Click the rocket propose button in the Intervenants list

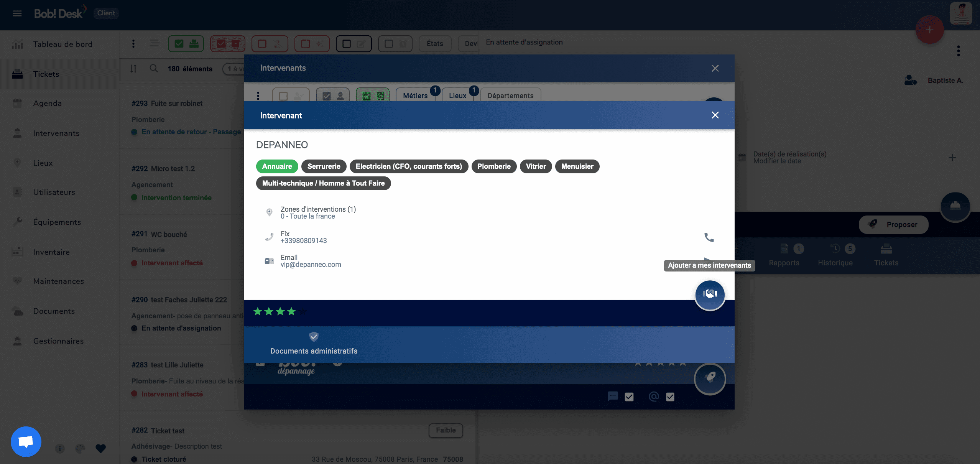pos(710,378)
